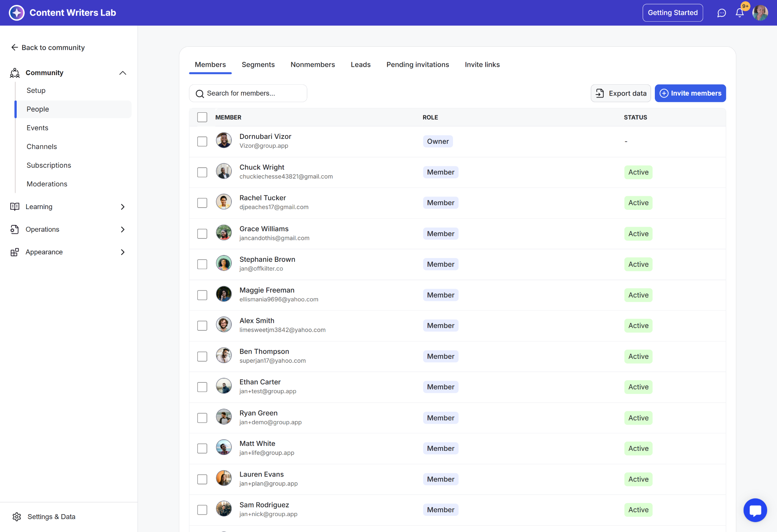Open the chat messages icon in header
The width and height of the screenshot is (777, 532).
click(x=721, y=13)
